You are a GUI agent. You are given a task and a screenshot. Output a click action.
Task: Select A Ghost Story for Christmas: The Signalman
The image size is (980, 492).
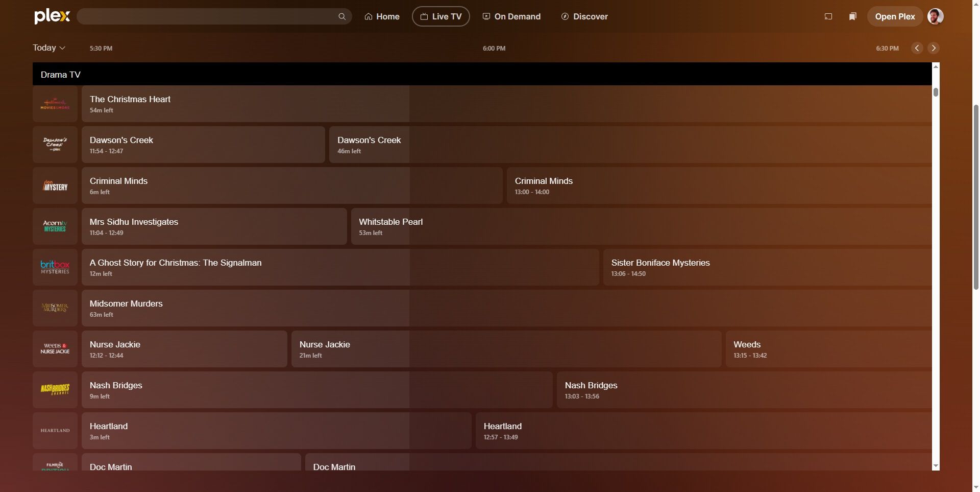point(340,267)
